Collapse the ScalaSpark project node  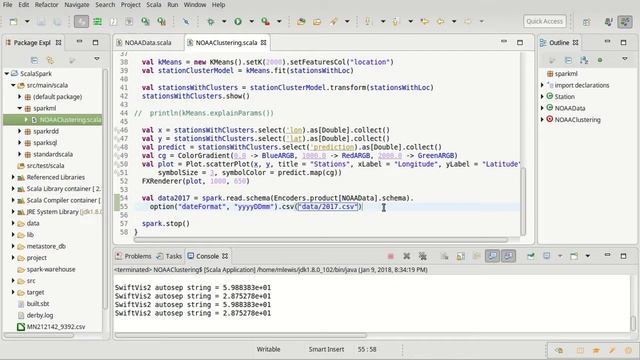[7, 73]
